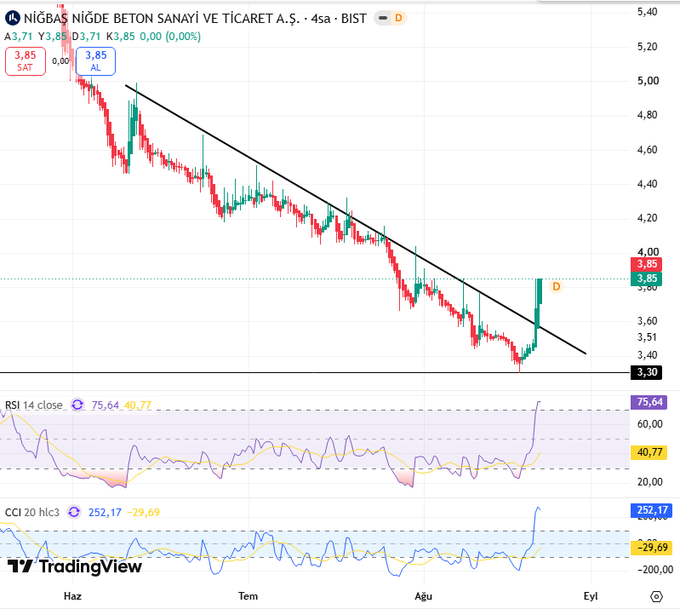Click the orange D marker beside the last candle

pyautogui.click(x=556, y=287)
